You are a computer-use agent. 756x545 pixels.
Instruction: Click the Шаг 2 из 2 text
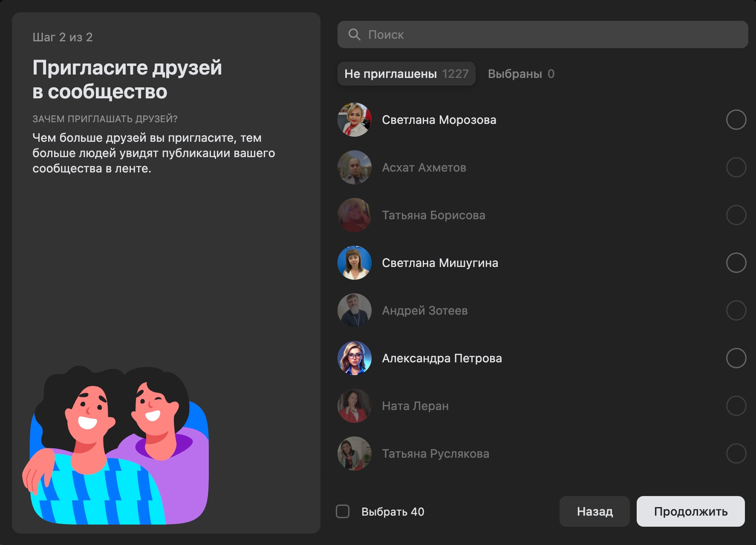click(63, 37)
